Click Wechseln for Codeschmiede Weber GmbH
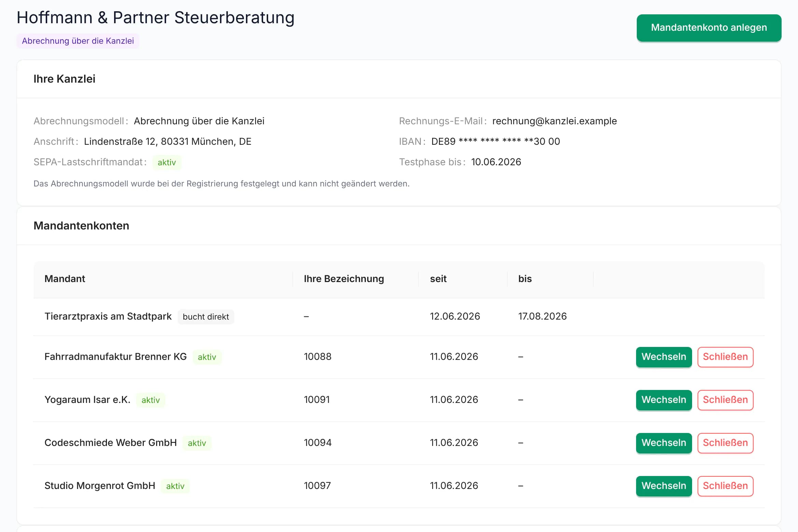Image resolution: width=798 pixels, height=532 pixels. 664,443
